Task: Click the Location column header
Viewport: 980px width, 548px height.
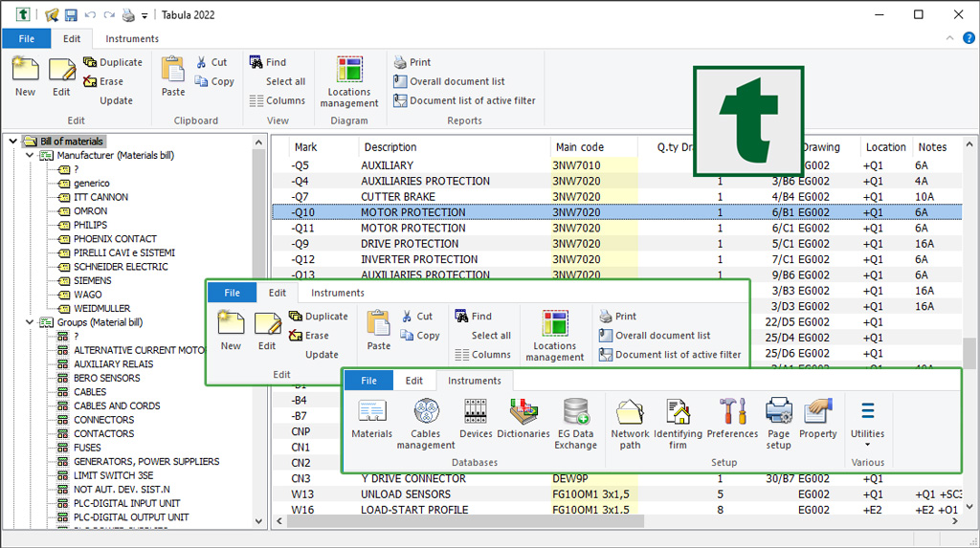Action: [x=885, y=147]
